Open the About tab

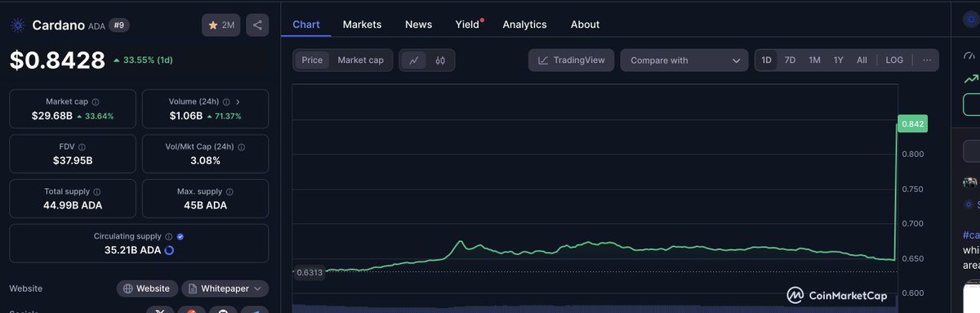click(x=585, y=25)
